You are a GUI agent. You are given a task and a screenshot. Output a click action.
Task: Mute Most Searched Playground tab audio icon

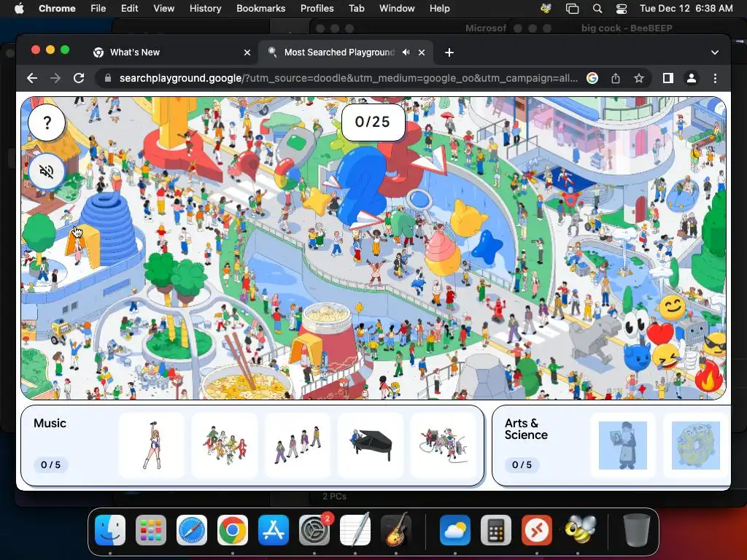point(406,52)
